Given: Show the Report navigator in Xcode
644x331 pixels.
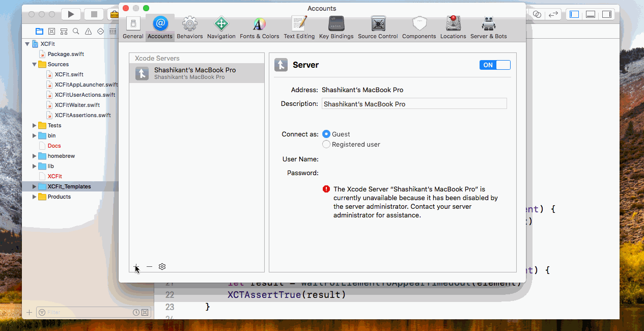Looking at the screenshot, I should click(113, 31).
